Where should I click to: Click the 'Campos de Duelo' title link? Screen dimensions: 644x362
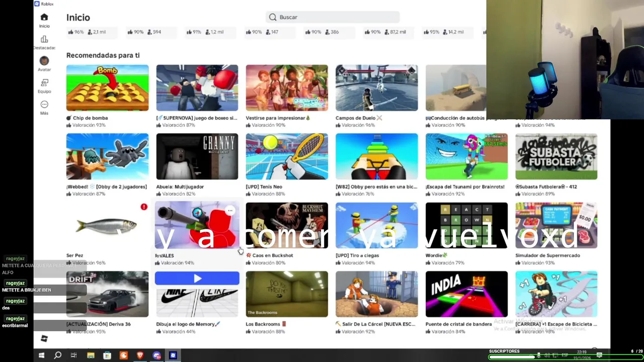click(x=355, y=118)
